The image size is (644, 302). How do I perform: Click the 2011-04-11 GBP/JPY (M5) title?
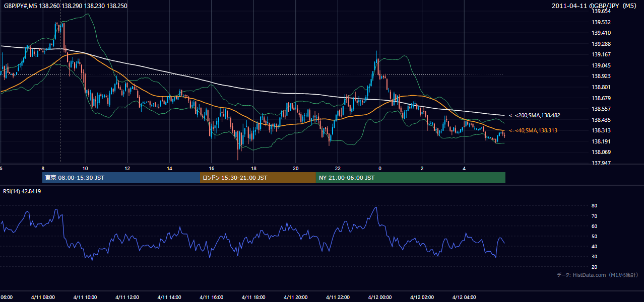(x=595, y=6)
